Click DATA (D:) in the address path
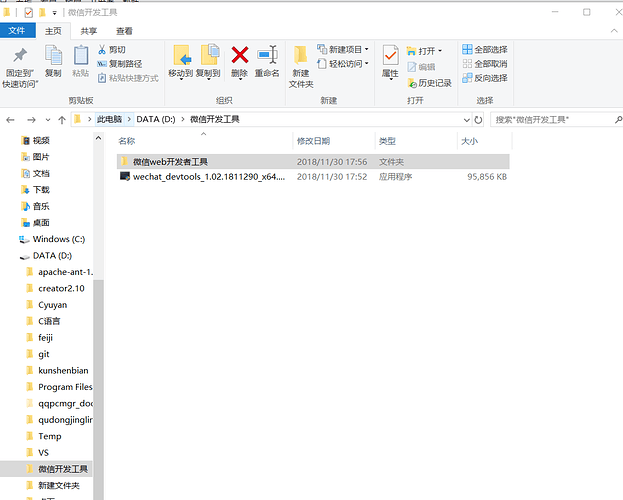Image resolution: width=623 pixels, height=500 pixels. tap(156, 119)
